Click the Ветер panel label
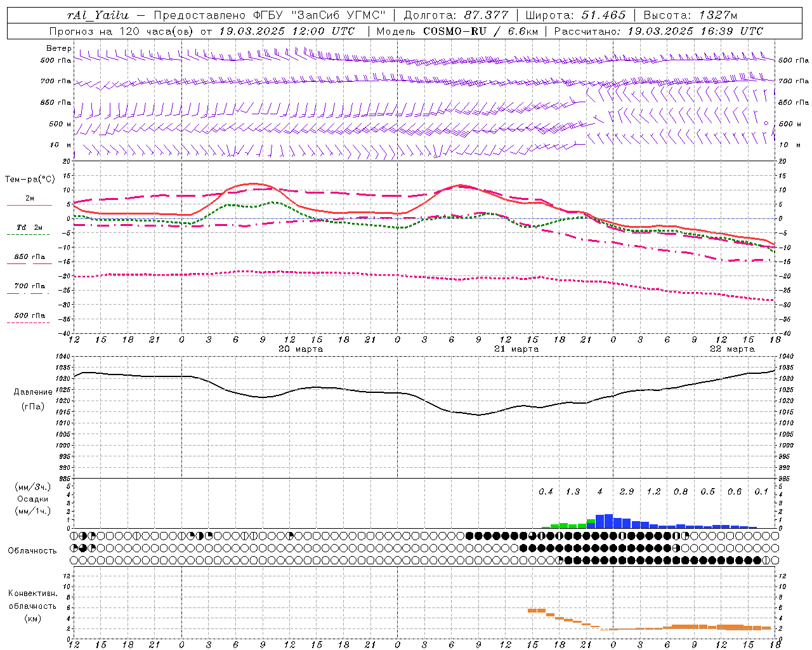The width and height of the screenshot is (812, 650). pos(59,48)
